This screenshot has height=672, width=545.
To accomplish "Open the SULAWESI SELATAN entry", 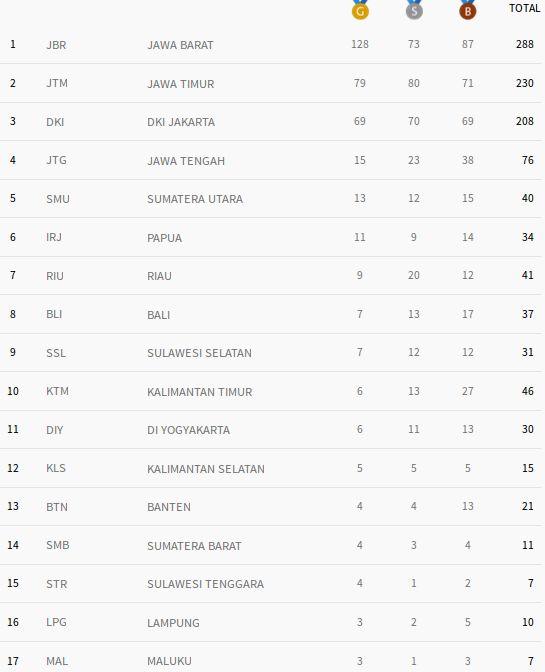I will click(199, 353).
